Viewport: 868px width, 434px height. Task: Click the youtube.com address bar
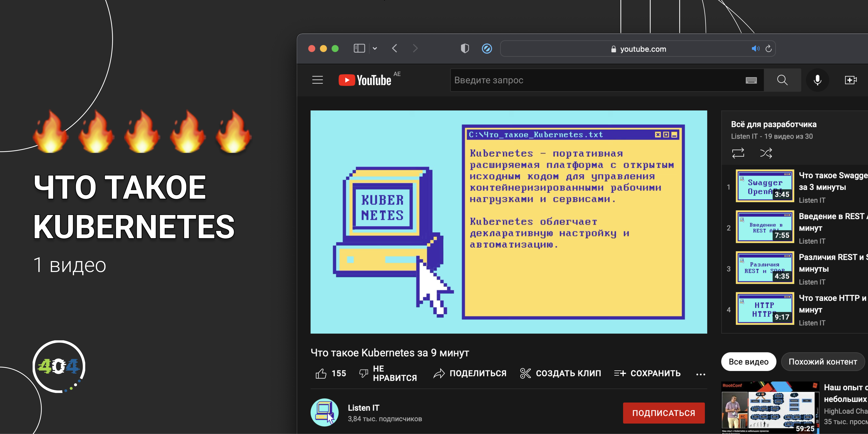638,49
